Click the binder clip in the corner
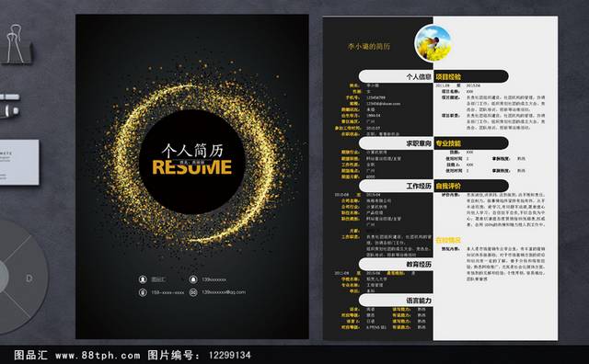The image size is (589, 364). click(16, 44)
